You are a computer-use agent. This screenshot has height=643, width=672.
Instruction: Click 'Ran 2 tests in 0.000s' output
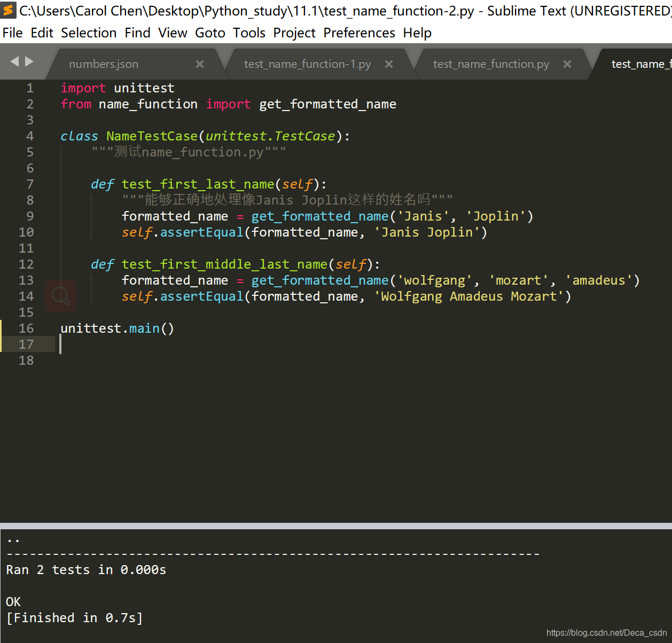[86, 570]
